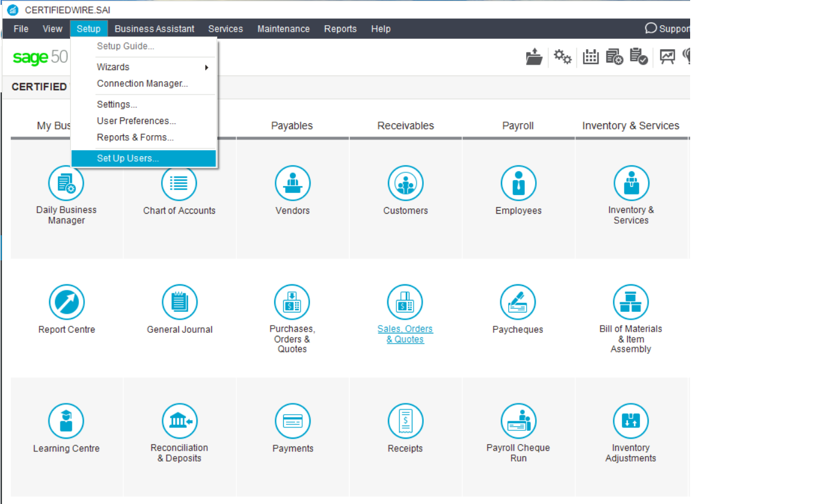Click the sage 50 logo
This screenshot has height=504, width=835.
point(40,57)
